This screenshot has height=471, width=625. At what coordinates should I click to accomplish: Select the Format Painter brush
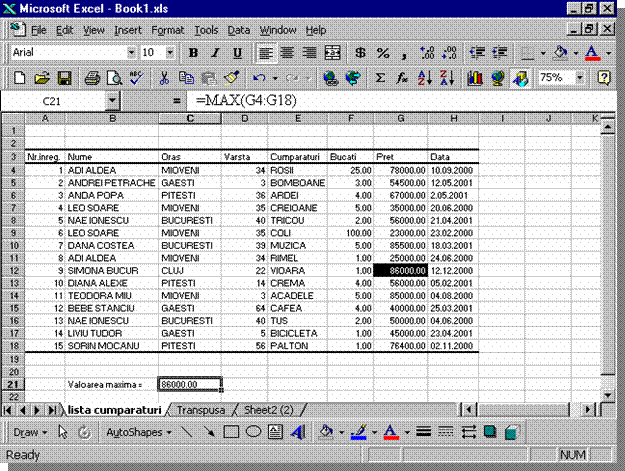229,77
